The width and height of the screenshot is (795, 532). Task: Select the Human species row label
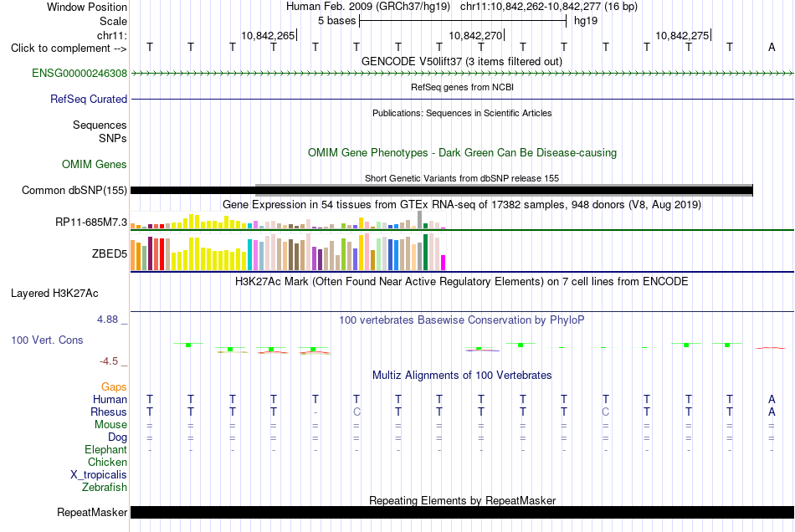(110, 400)
